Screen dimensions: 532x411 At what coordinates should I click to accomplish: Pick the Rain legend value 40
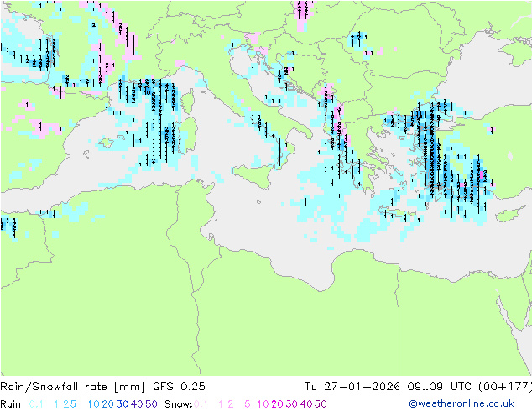[x=137, y=404]
